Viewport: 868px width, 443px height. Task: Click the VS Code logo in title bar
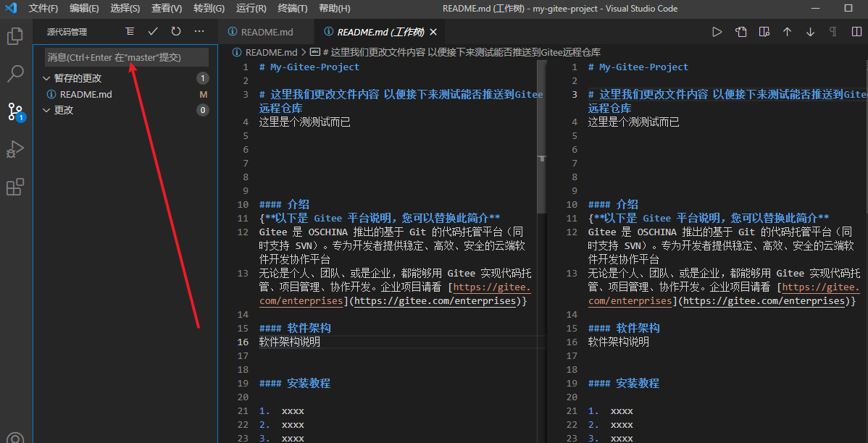click(11, 8)
